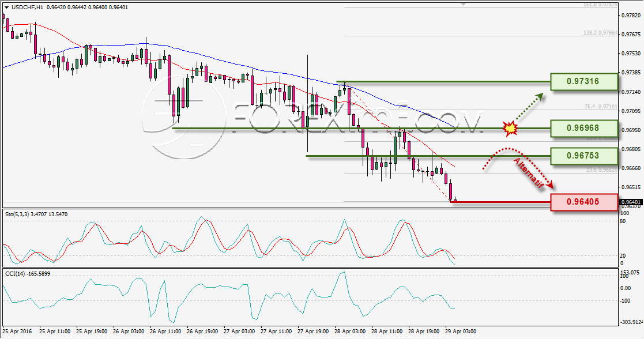Click Stochastic scale level 20
The width and height of the screenshot is (644, 339).
[623, 255]
